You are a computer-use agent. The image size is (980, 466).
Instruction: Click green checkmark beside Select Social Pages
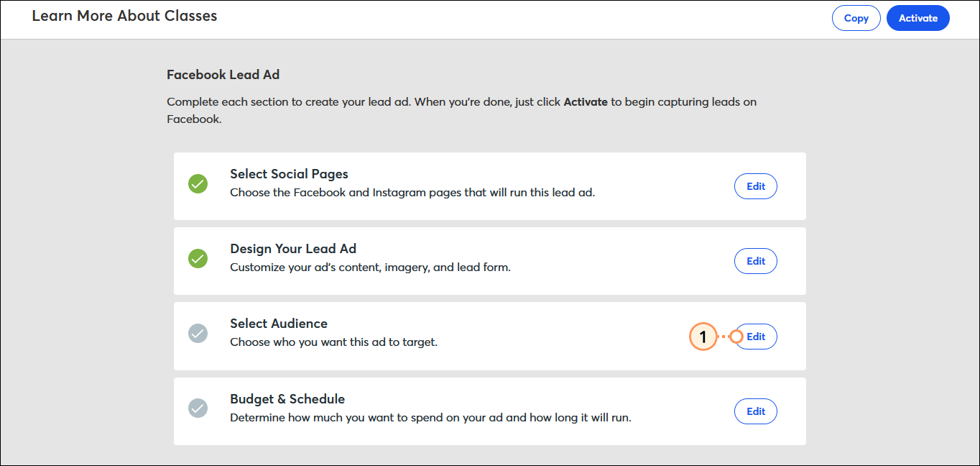tap(198, 183)
